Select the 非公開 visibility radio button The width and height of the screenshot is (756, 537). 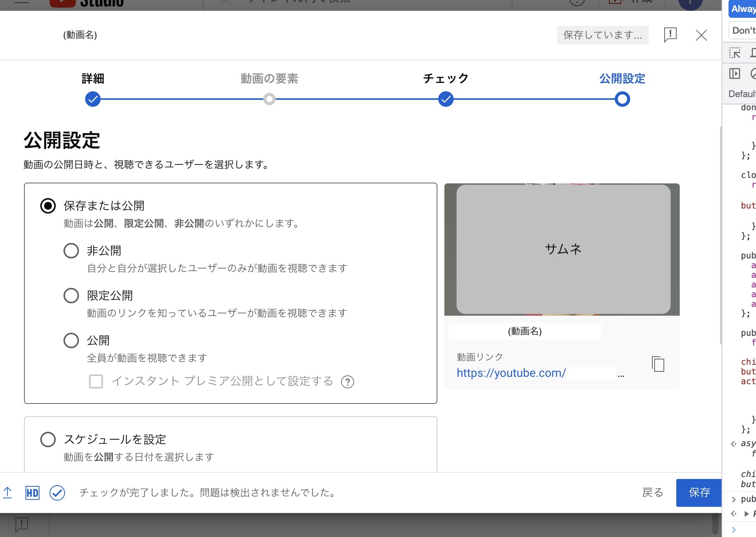coord(71,251)
